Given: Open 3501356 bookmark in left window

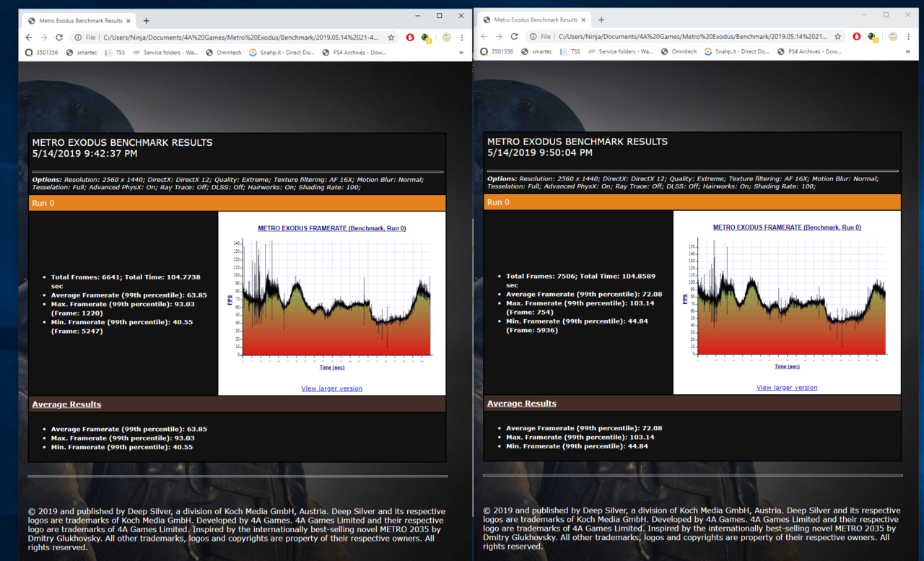Looking at the screenshot, I should click(x=42, y=52).
